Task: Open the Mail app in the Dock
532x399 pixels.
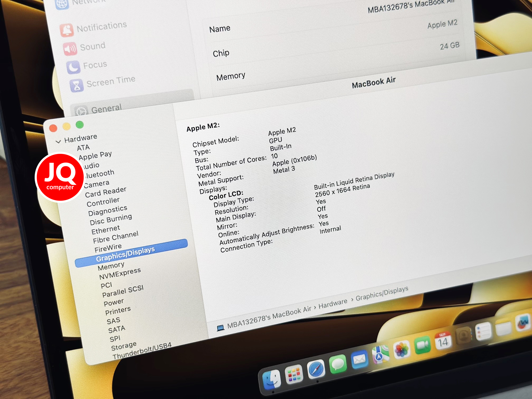Action: 359,359
